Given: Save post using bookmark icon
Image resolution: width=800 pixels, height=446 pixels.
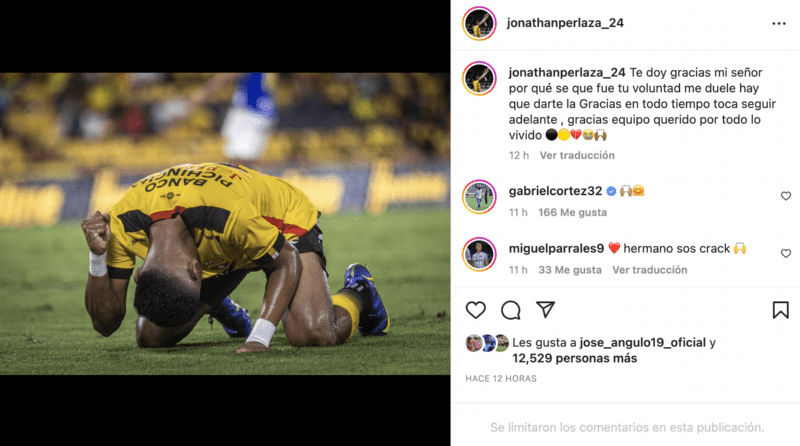Looking at the screenshot, I should [x=780, y=310].
